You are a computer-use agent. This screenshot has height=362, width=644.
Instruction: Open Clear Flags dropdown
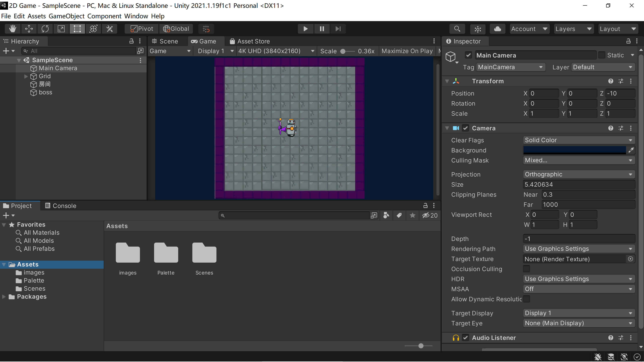579,140
